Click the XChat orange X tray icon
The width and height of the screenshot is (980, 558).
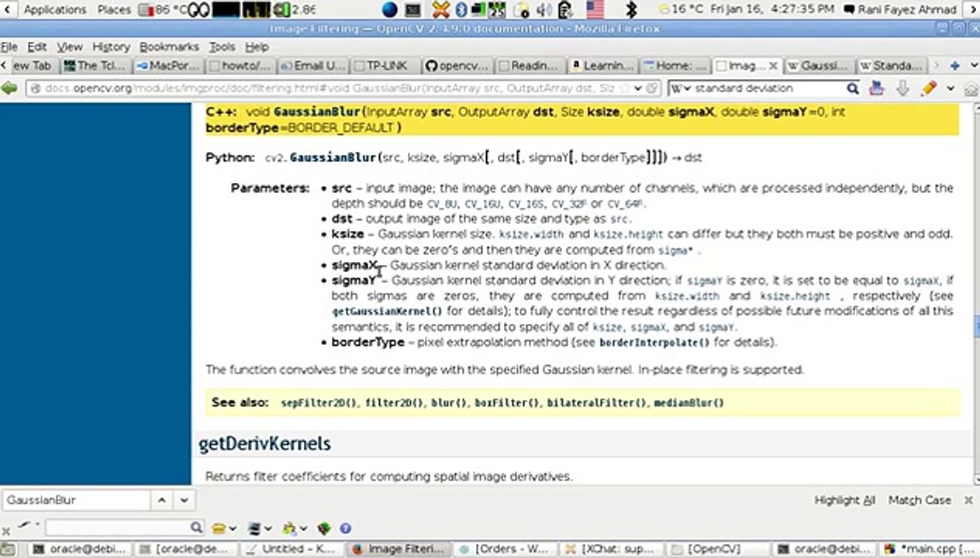tap(441, 9)
